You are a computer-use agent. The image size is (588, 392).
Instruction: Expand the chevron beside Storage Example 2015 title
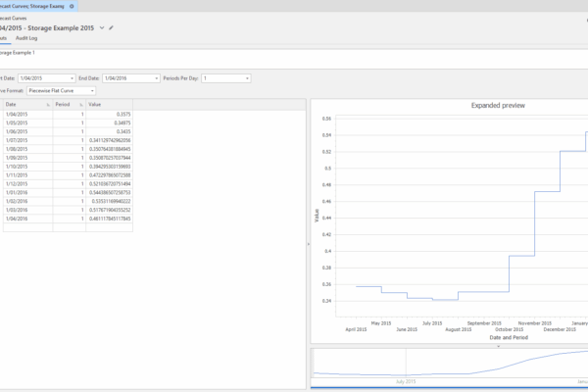102,27
